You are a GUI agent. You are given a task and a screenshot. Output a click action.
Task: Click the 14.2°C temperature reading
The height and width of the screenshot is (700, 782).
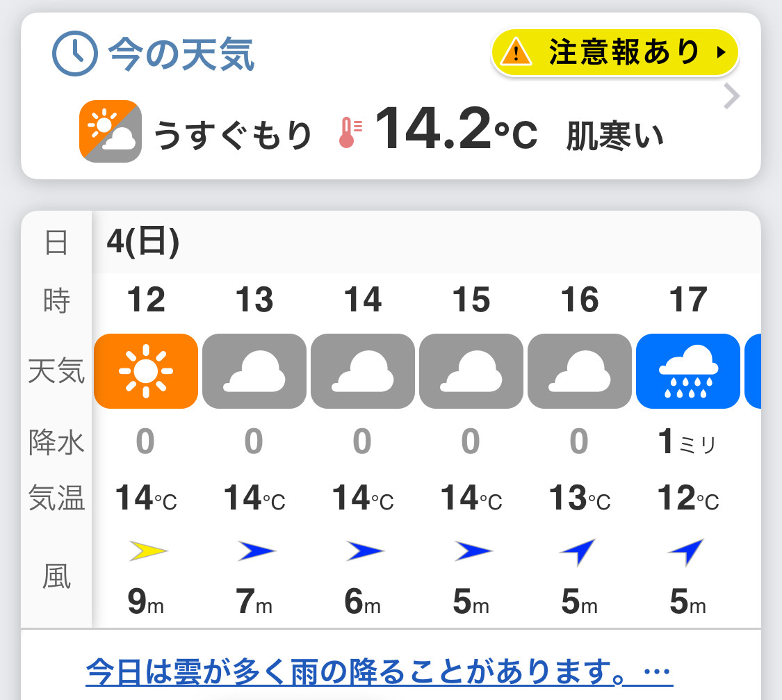click(x=456, y=129)
